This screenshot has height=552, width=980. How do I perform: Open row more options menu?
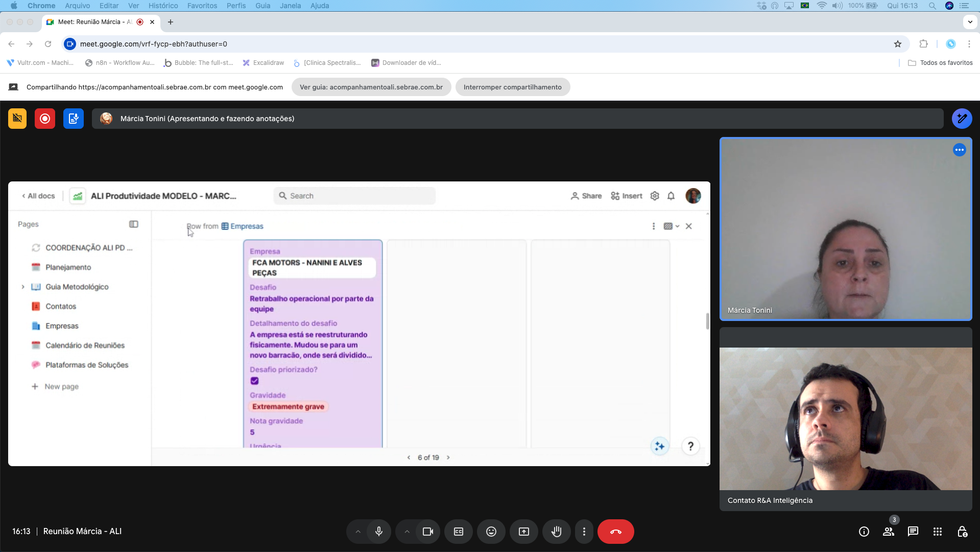point(654,226)
